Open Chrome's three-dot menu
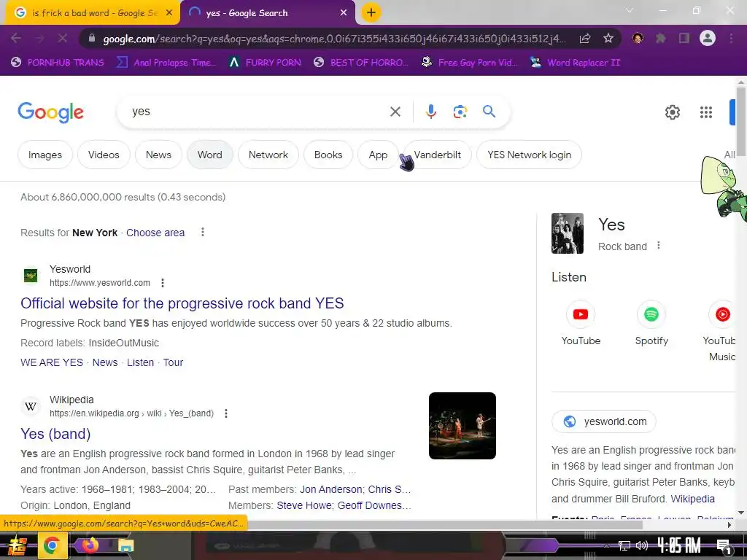This screenshot has width=747, height=560. [x=731, y=39]
